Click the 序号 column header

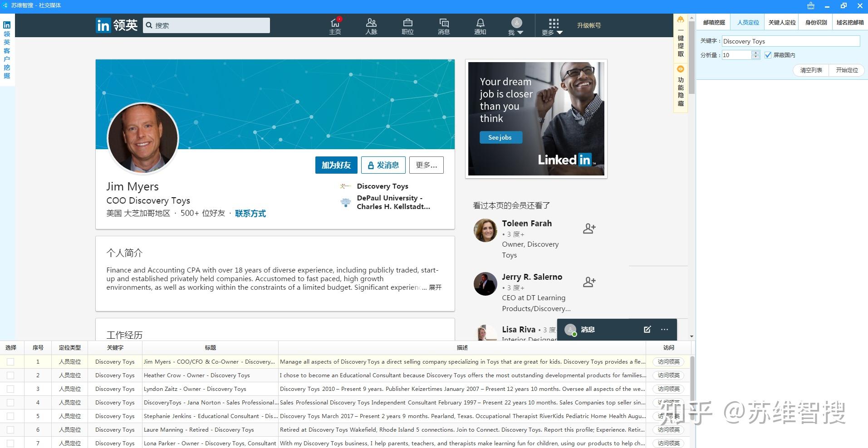coord(38,348)
